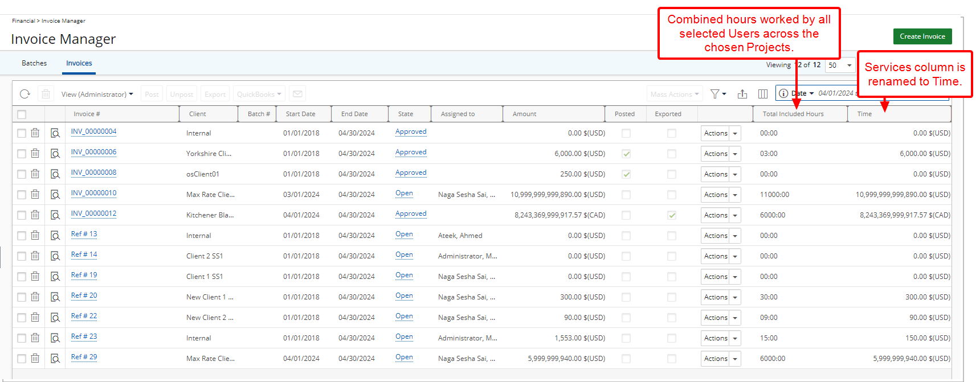Switch to the Invoices tab
Screen dimensions: 980x382
[79, 63]
